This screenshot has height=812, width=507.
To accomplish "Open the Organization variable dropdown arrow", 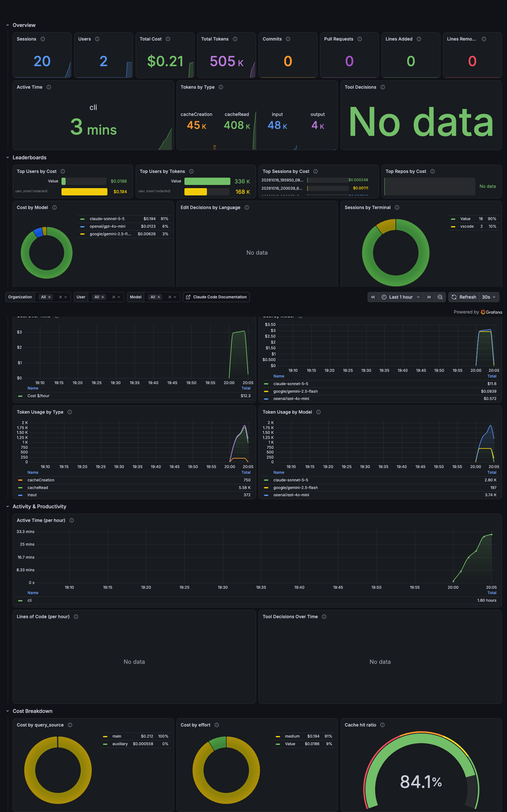I will coord(66,297).
